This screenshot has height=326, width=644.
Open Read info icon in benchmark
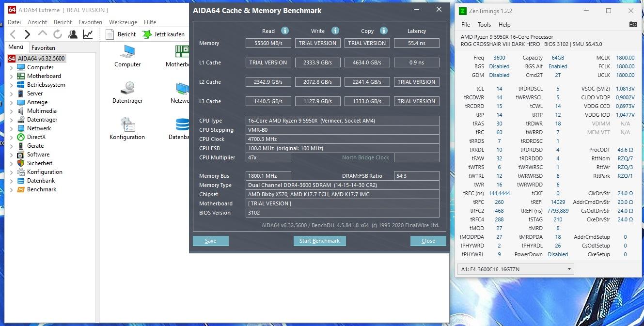pyautogui.click(x=285, y=31)
